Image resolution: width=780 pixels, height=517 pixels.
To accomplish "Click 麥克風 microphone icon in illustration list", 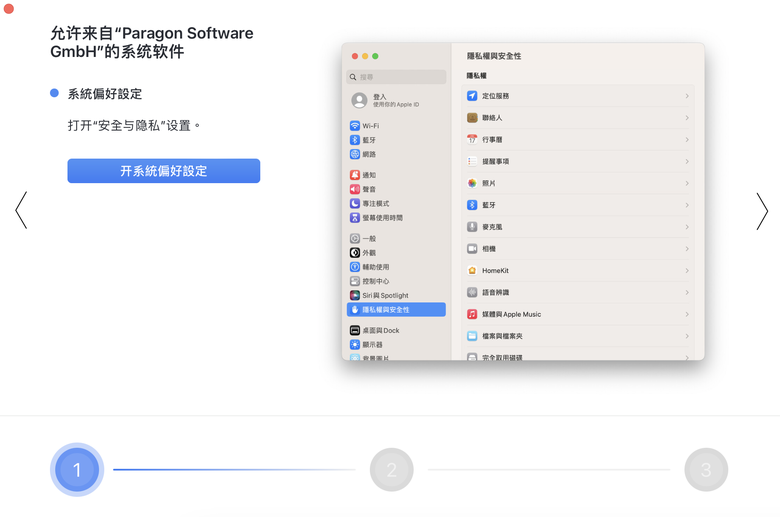I will click(x=472, y=227).
